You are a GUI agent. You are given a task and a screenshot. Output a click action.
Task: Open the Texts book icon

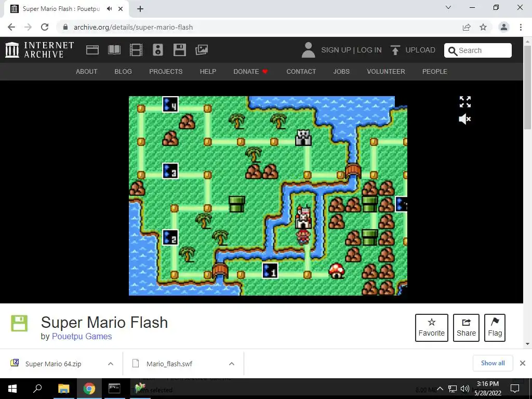coord(114,50)
